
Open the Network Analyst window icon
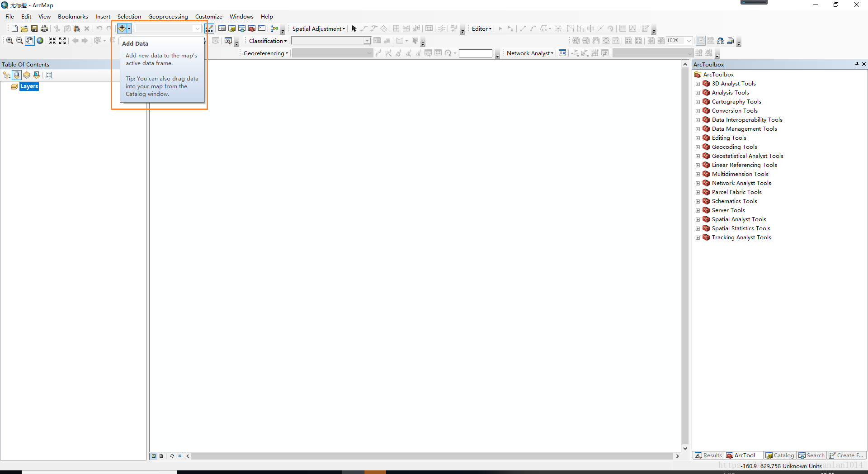click(562, 53)
